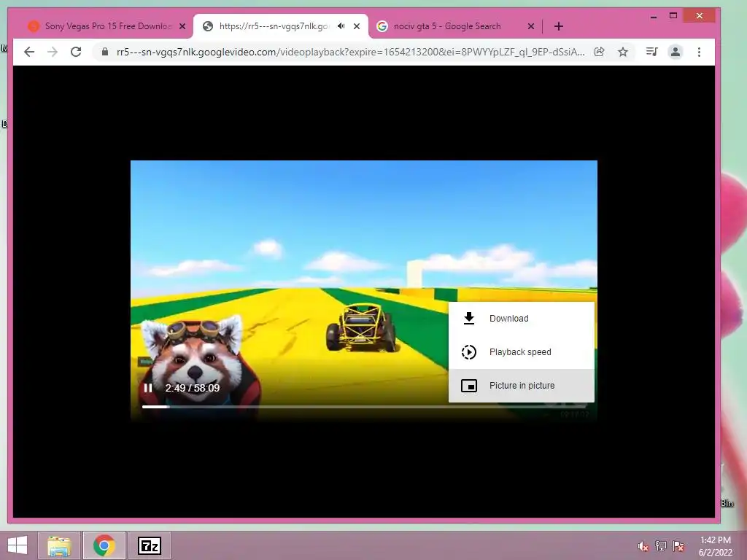Close the Sony Vegas Pro tab
Screen dimensions: 747x560
(182, 26)
